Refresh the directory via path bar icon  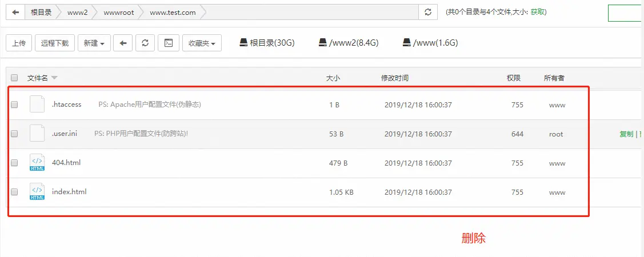[x=427, y=12]
